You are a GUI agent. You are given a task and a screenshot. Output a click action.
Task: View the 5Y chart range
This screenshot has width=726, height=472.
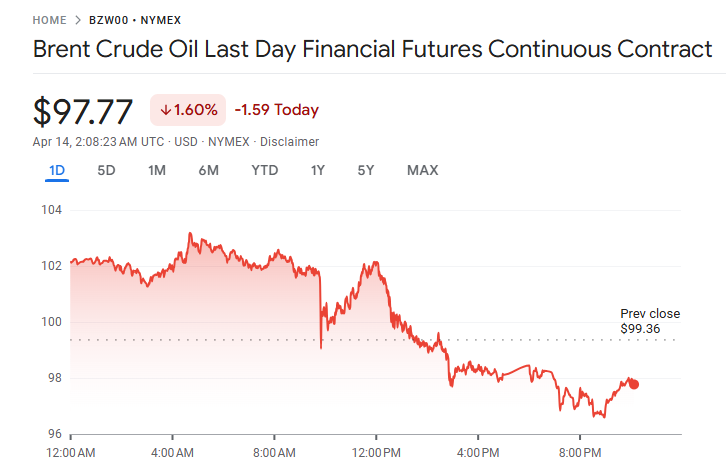click(366, 170)
